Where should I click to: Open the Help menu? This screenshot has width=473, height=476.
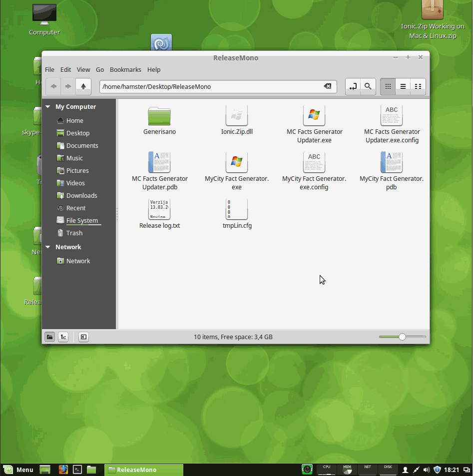[x=154, y=70]
